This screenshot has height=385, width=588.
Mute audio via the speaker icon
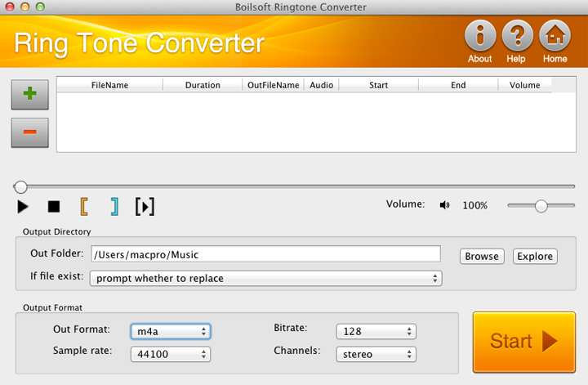(444, 205)
